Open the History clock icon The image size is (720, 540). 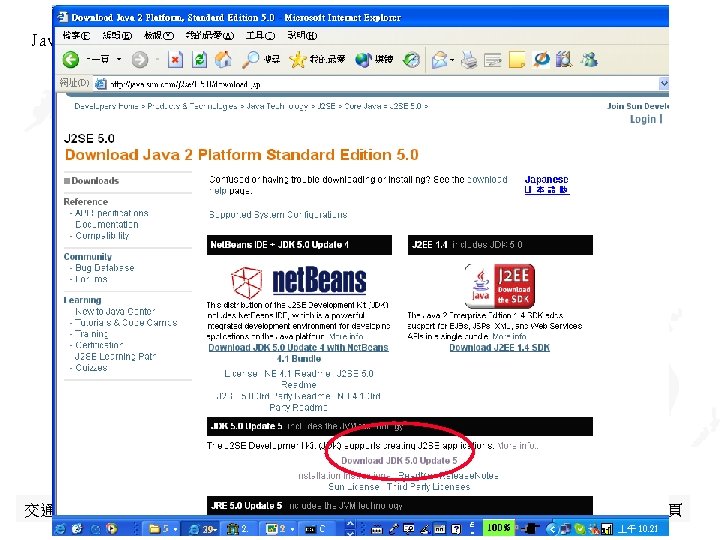(x=411, y=59)
